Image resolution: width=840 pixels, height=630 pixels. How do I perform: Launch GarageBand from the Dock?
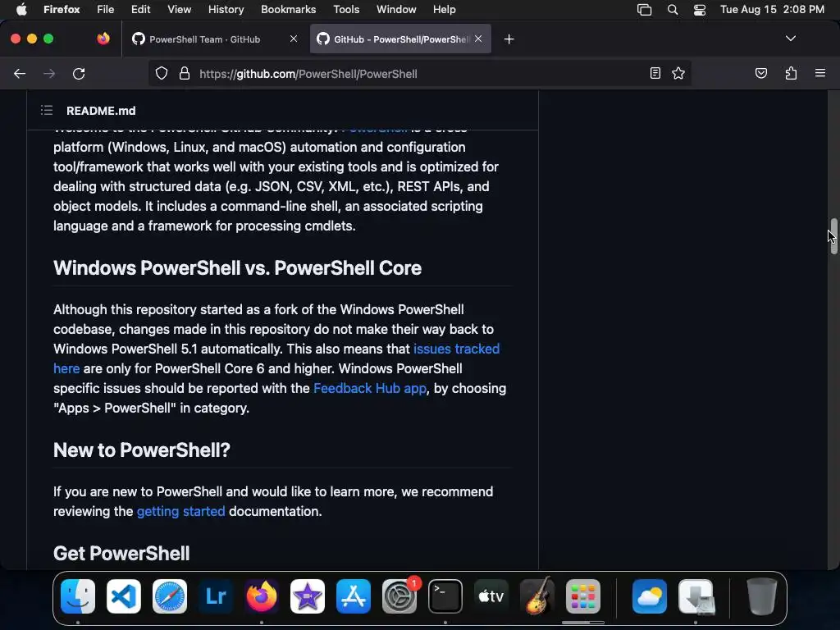[x=537, y=596]
